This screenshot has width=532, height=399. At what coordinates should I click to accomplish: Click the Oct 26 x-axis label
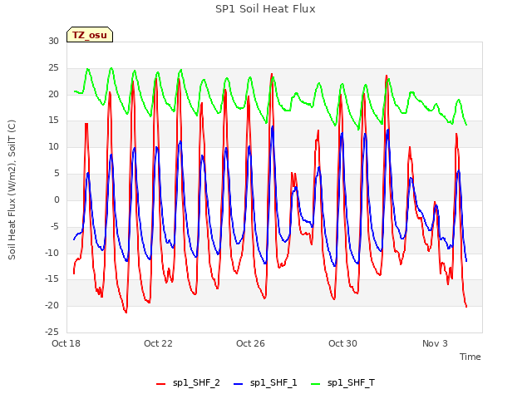250,343
